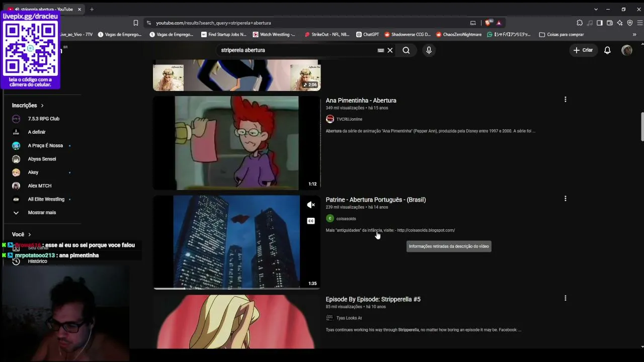Open the Episode By Episode: Stripperella #5 title
Viewport: 644px width, 362px height.
pyautogui.click(x=373, y=299)
